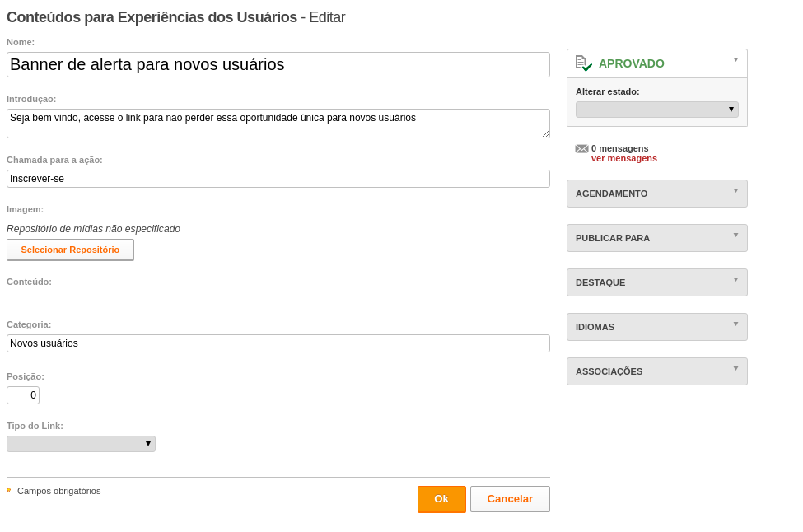Open the ver mensagens link
Image resolution: width=803 pixels, height=532 pixels.
pos(623,159)
